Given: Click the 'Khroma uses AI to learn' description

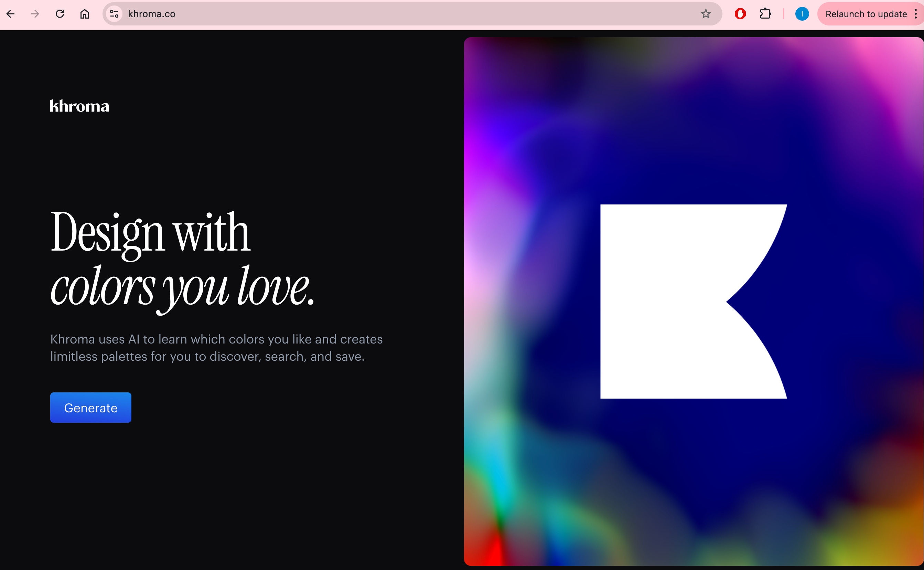Looking at the screenshot, I should point(217,348).
